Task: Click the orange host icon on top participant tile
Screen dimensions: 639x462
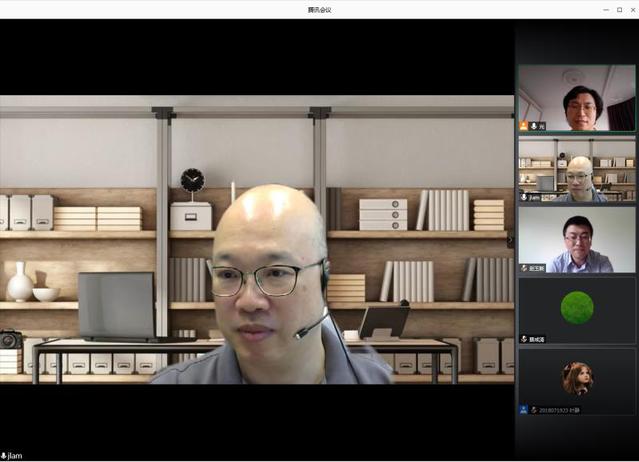Action: [x=523, y=126]
